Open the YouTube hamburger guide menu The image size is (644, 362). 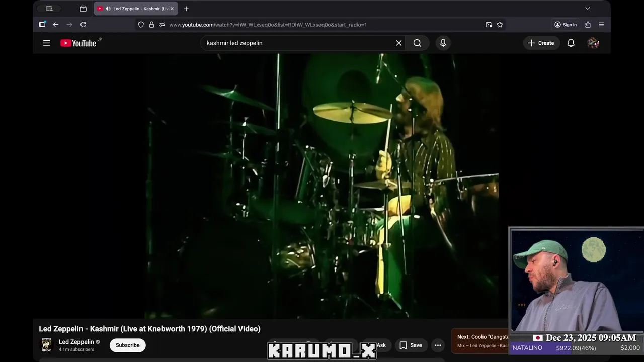46,43
